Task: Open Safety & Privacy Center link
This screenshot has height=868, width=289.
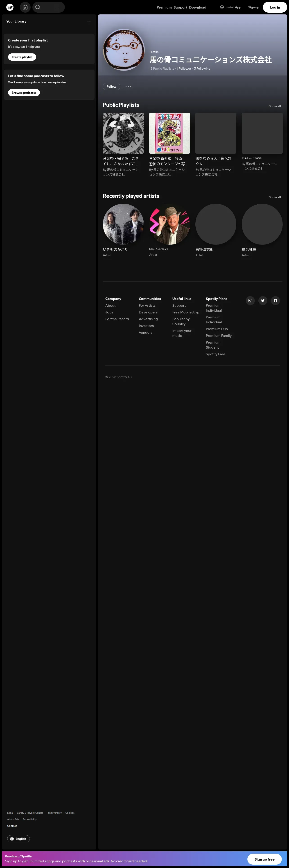Action: [30, 813]
